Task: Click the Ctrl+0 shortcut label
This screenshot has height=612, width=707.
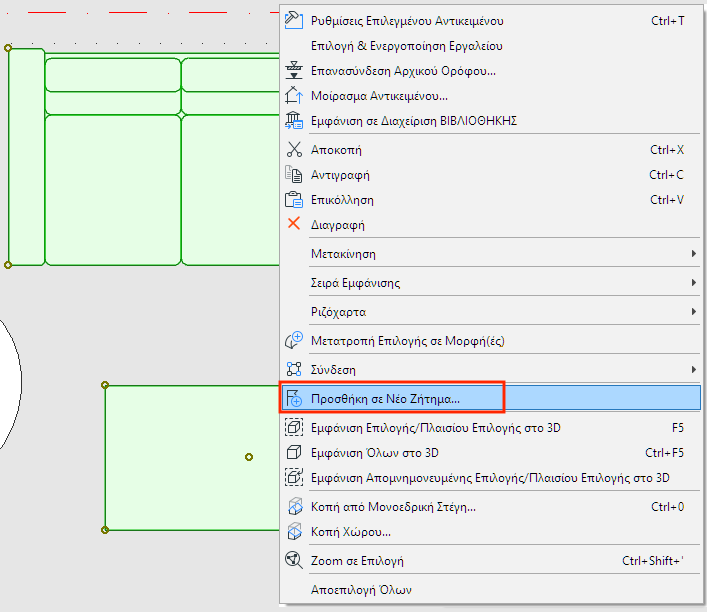Action: coord(667,506)
